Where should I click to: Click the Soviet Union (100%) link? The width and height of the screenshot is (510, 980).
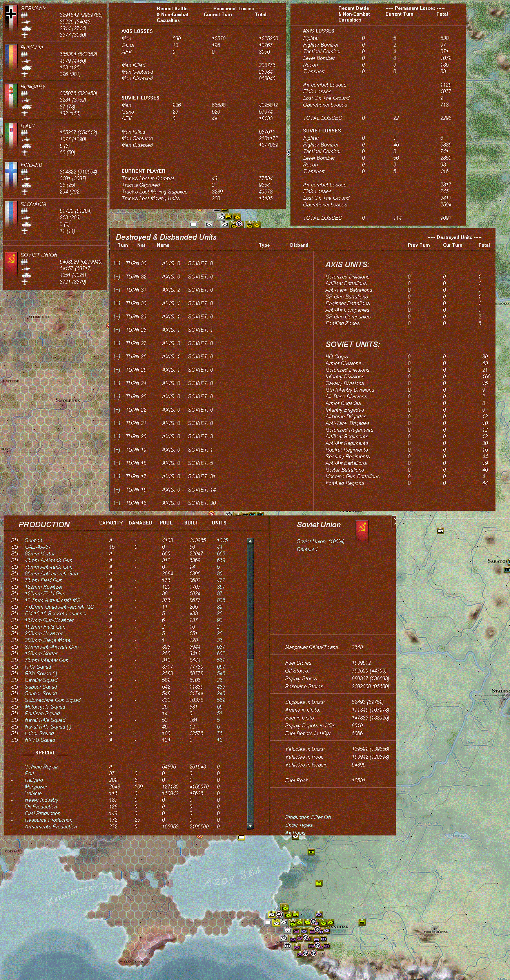[x=321, y=541]
